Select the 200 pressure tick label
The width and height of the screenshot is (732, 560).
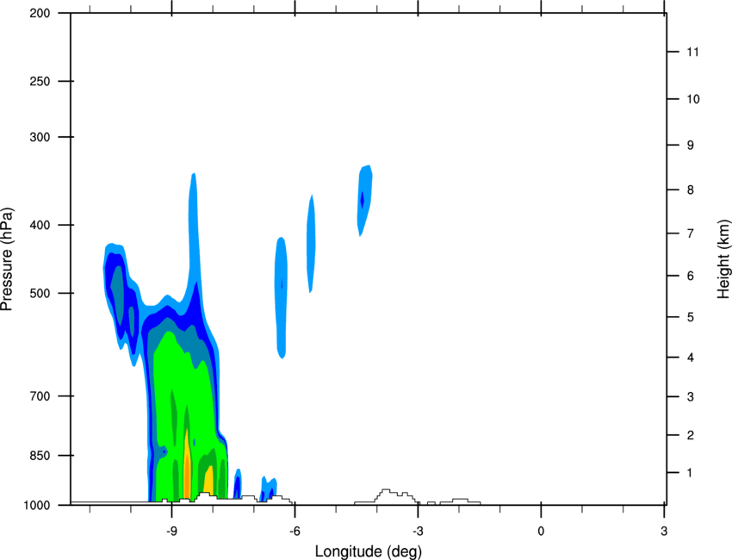pyautogui.click(x=40, y=13)
